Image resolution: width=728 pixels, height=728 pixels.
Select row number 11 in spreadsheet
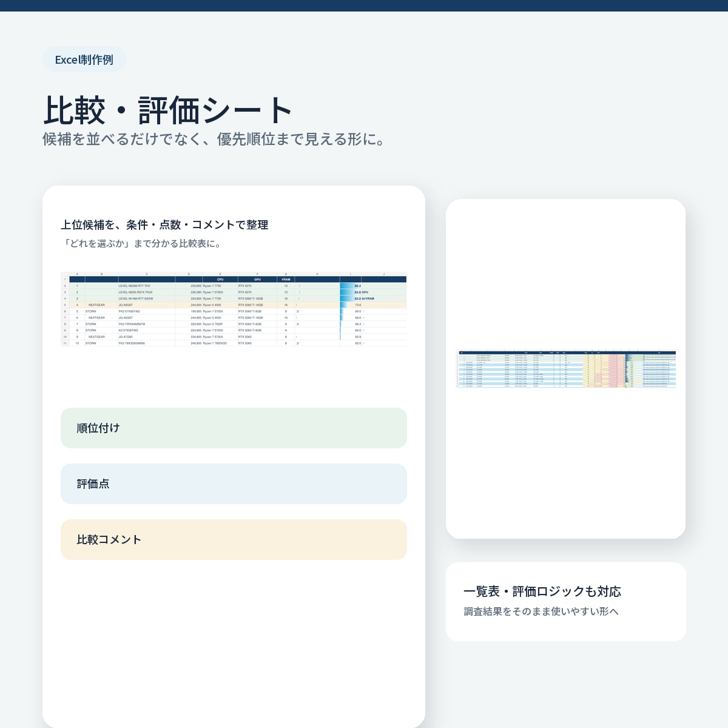point(65,343)
